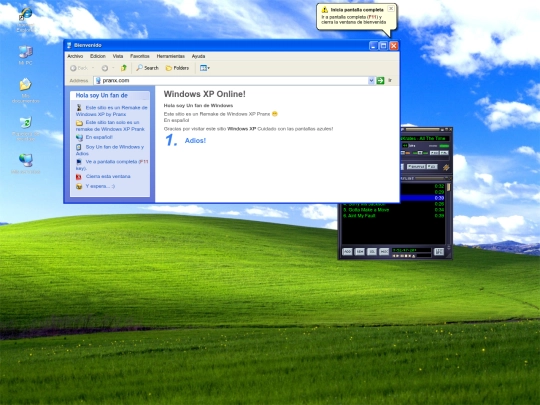
Task: Click the 'Y espera... :)' link
Action: pos(100,186)
